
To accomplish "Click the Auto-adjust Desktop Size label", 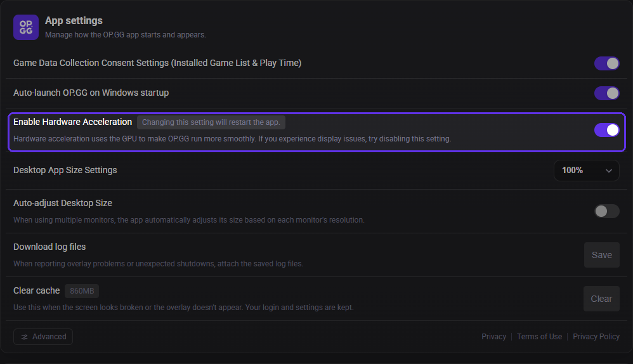I will (63, 203).
